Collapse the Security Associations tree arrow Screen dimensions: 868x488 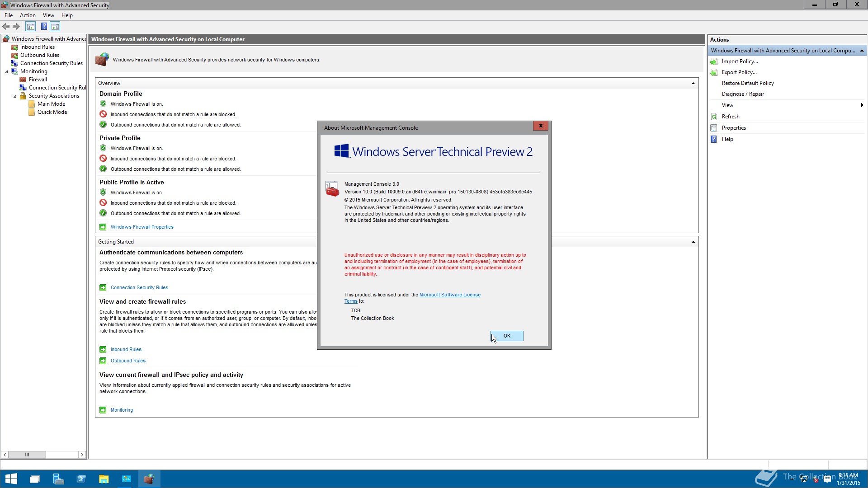[x=15, y=96]
